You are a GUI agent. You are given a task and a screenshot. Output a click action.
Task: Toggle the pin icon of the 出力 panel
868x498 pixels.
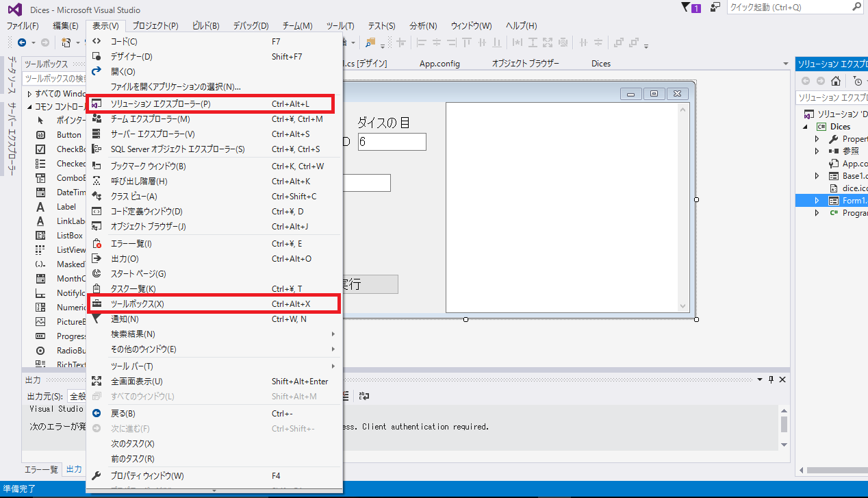pos(771,379)
